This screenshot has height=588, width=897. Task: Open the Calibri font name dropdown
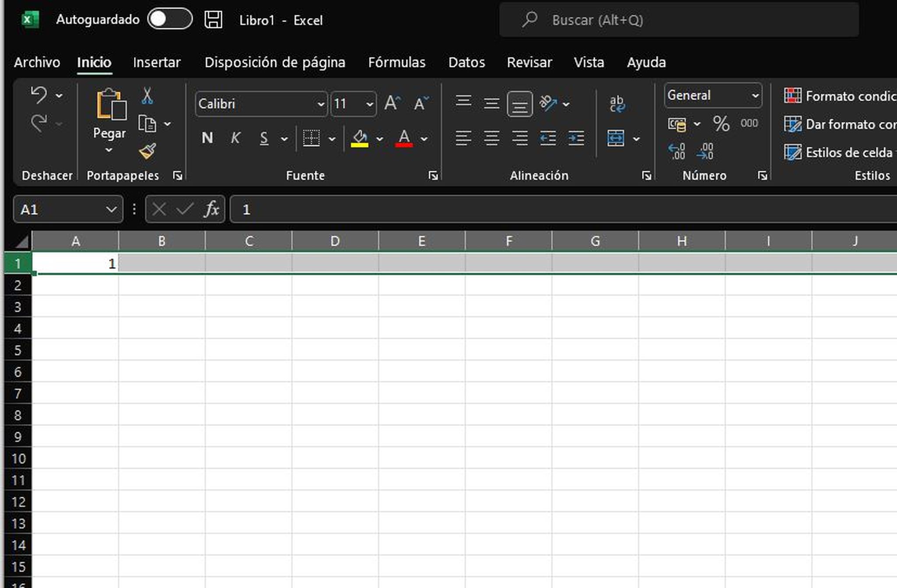tap(320, 104)
